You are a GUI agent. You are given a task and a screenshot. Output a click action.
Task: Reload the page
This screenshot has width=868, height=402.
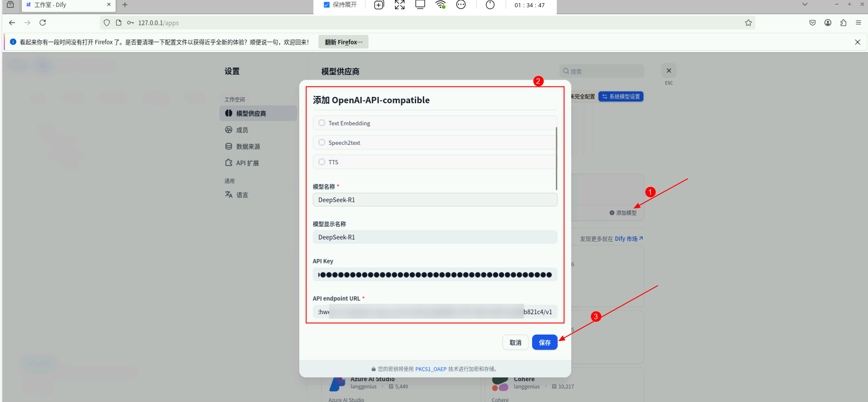tap(43, 23)
